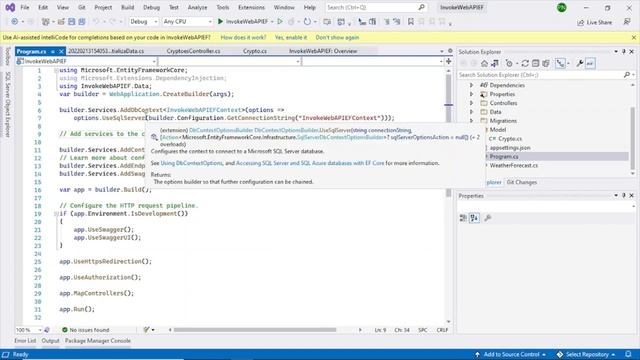Screen dimensions: 640x360
Task: Click Pending Changes Filter clock icon
Action: pos(509,63)
